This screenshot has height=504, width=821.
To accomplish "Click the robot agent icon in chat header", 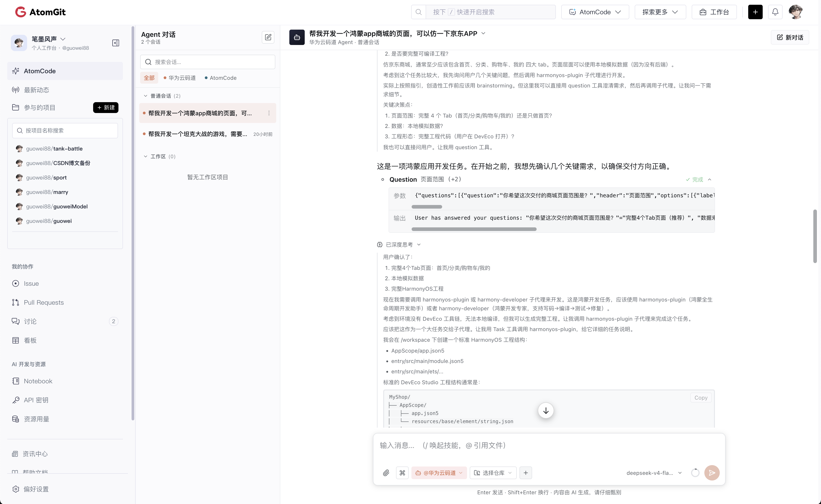I will coord(297,37).
